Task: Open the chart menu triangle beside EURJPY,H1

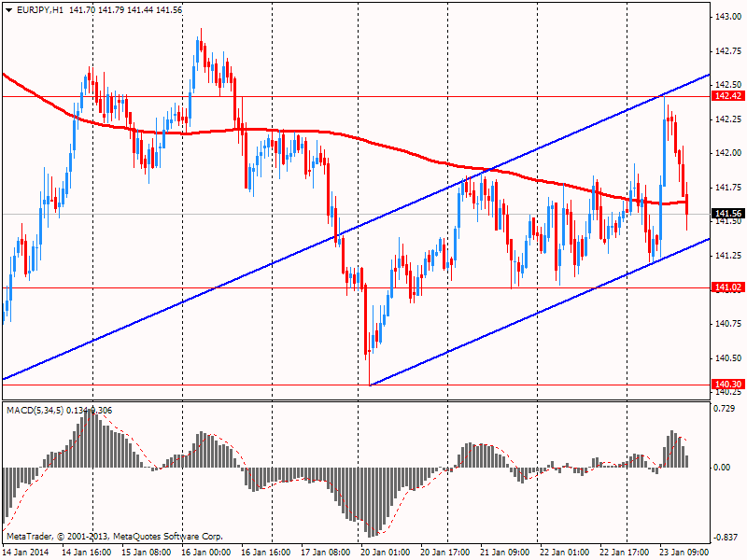Action: pyautogui.click(x=9, y=10)
